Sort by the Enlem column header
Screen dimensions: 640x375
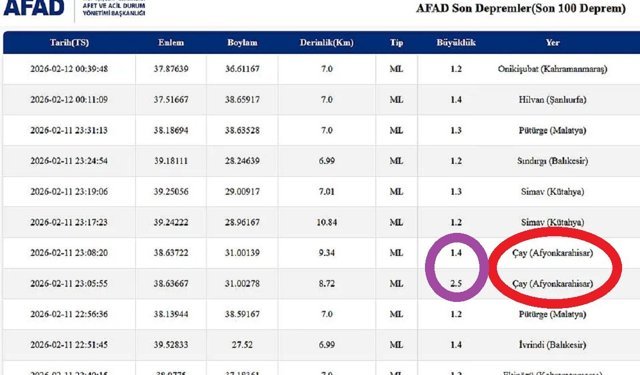click(171, 42)
